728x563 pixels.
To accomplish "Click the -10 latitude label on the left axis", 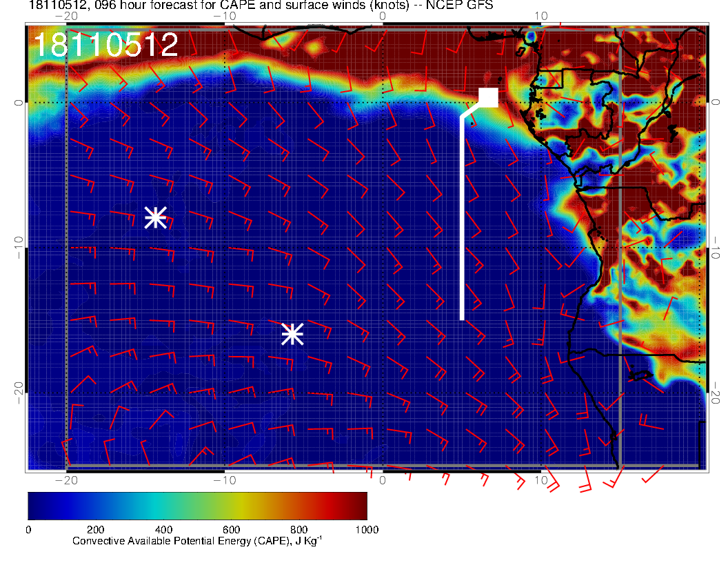I will point(18,248).
